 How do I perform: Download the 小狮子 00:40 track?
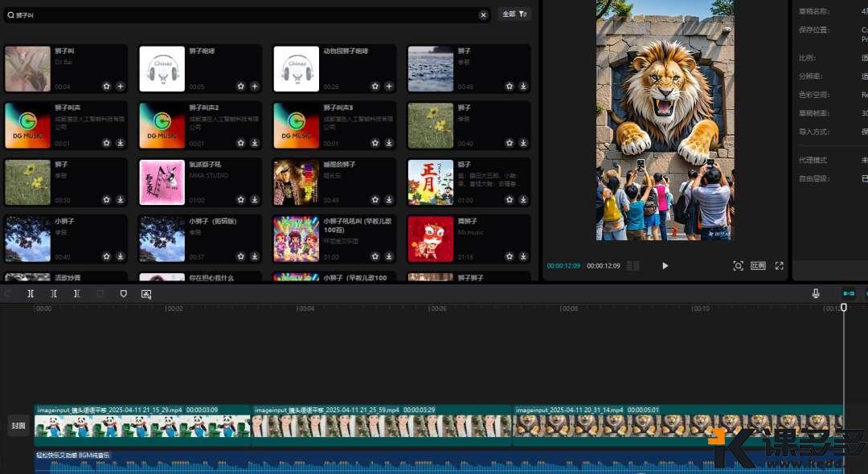[x=120, y=256]
